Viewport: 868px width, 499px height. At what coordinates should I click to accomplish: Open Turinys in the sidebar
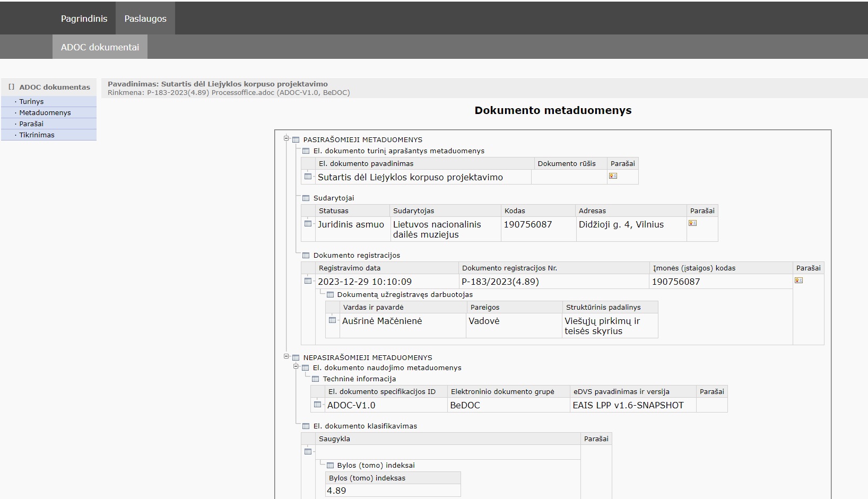coord(31,102)
